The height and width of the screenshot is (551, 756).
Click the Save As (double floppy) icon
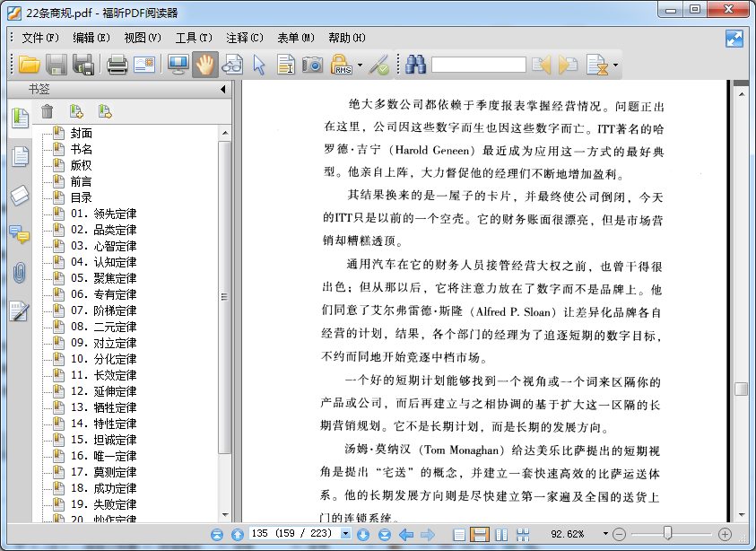83,65
